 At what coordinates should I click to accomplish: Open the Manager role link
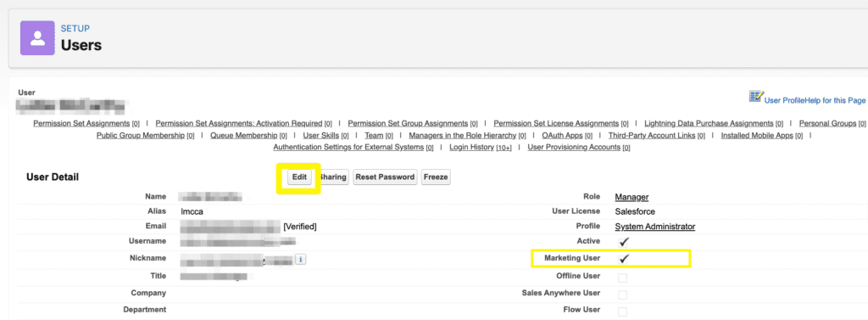click(632, 197)
